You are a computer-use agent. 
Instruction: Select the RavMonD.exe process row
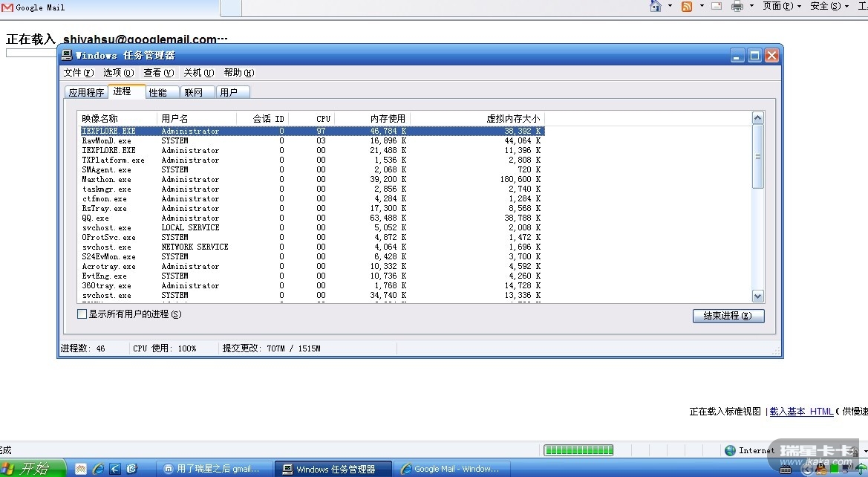click(312, 140)
